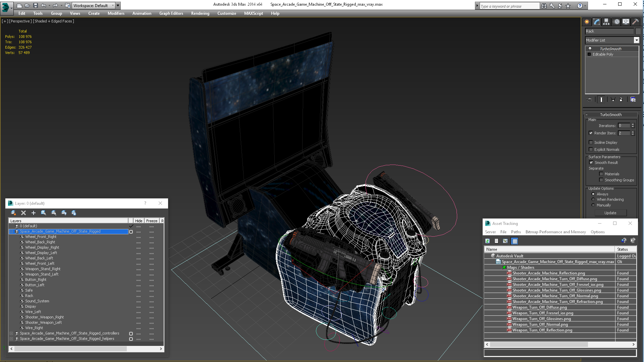Open the Graph Editors menu
This screenshot has width=644, height=362.
[x=171, y=13]
